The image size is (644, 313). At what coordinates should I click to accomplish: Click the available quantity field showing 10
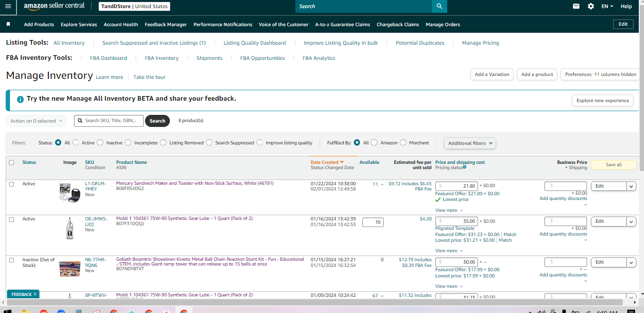pyautogui.click(x=373, y=222)
